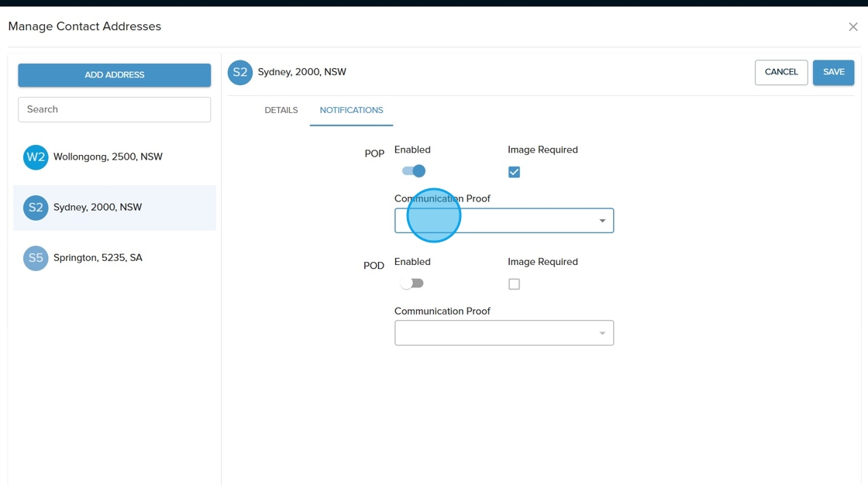This screenshot has width=868, height=485.
Task: Disable the POP Enabled toggle
Action: click(x=413, y=171)
